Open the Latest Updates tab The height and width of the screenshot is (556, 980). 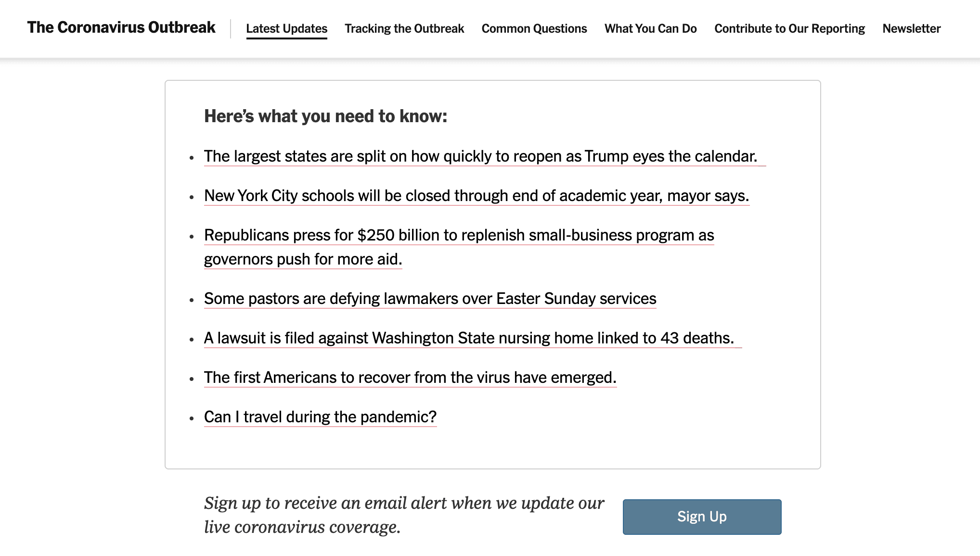tap(286, 28)
